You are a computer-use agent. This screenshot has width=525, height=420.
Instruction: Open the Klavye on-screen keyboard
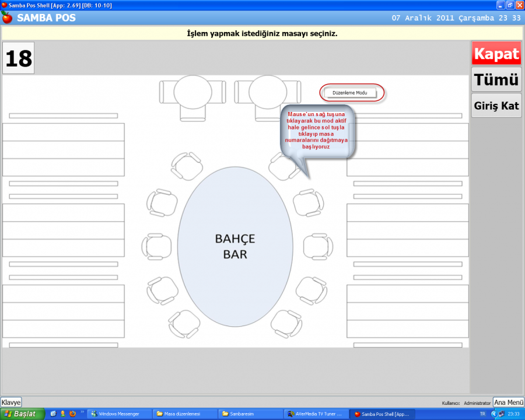click(11, 402)
